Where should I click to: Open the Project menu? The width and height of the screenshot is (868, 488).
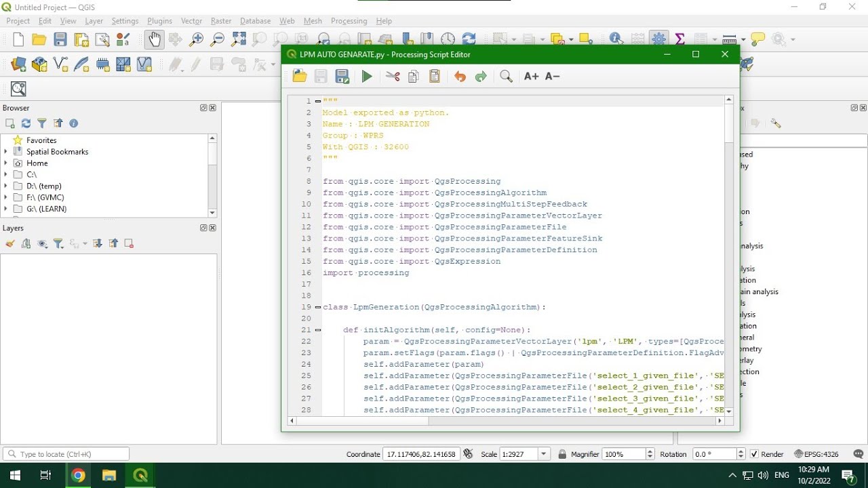click(x=18, y=21)
